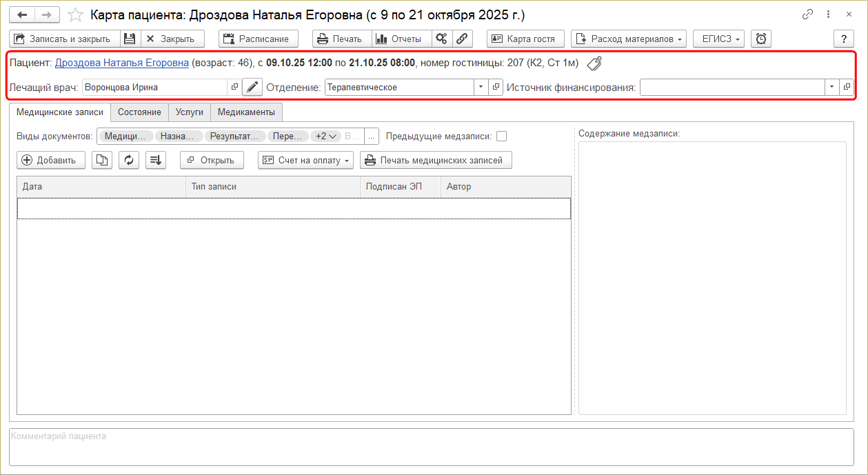Open the Отделение dropdown arrow

481,87
